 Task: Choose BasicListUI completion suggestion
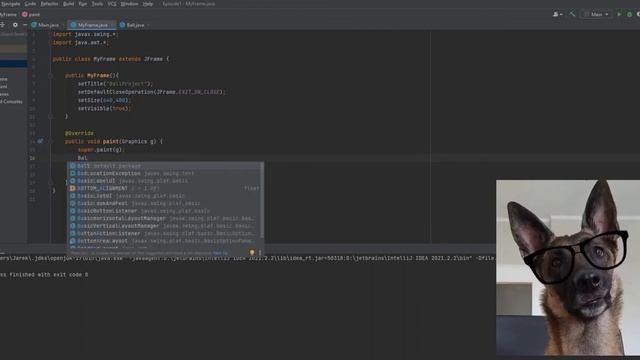(165, 196)
